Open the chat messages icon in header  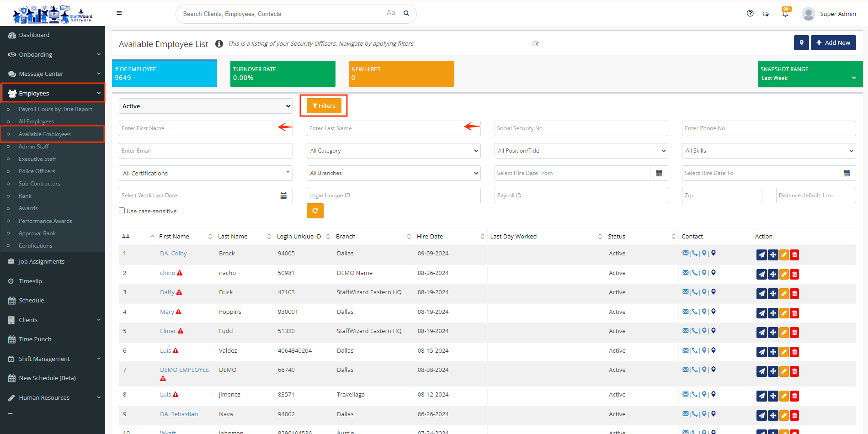766,14
